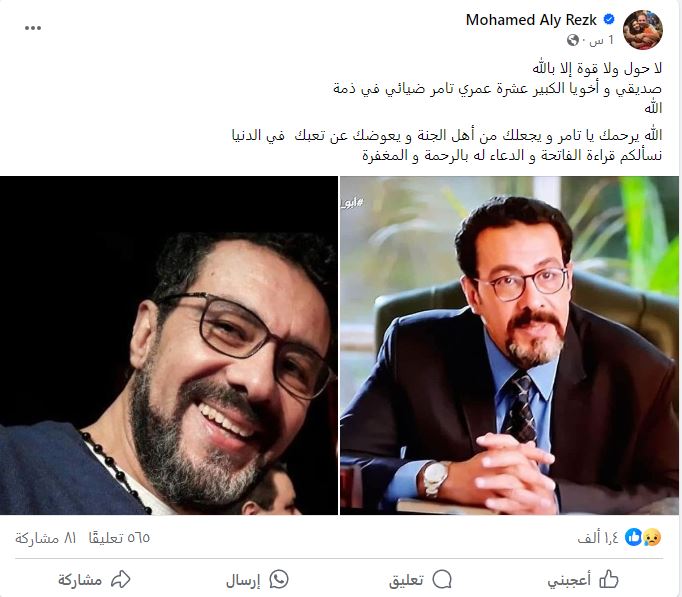Click the thumbs-up Like icon
Image resolution: width=682 pixels, height=597 pixels.
pos(608,580)
